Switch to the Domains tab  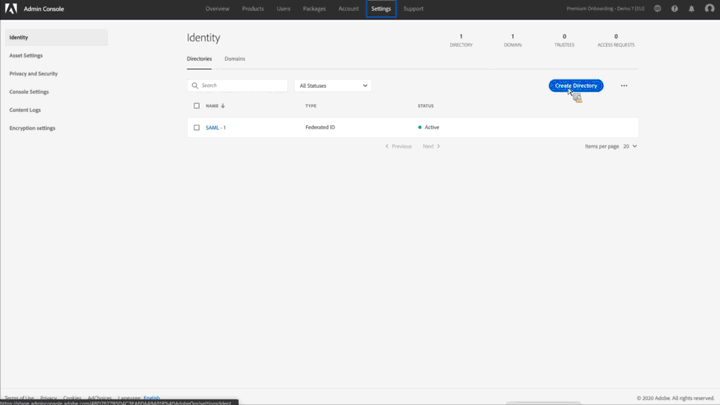click(235, 59)
